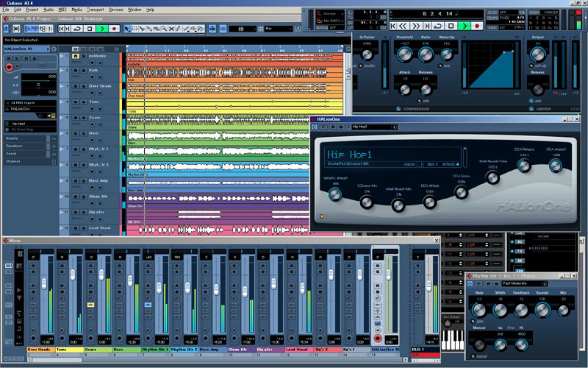This screenshot has height=368, width=588.
Task: Click Record in the Transport panel
Action: click(x=477, y=26)
